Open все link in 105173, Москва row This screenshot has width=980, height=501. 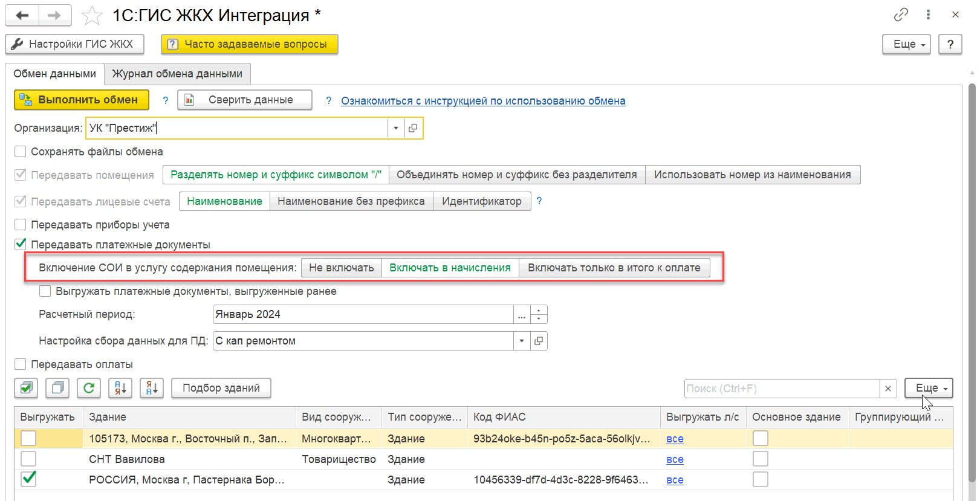point(675,439)
